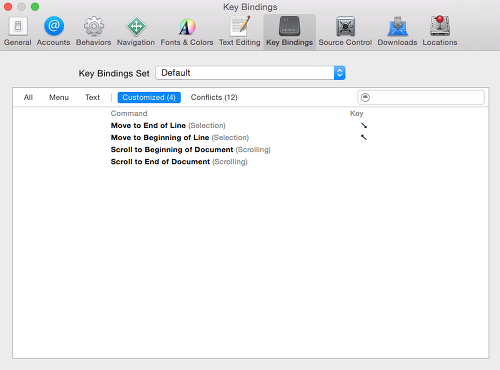Select Scroll to Beginning of Document row
The image size is (500, 370).
pyautogui.click(x=251, y=150)
